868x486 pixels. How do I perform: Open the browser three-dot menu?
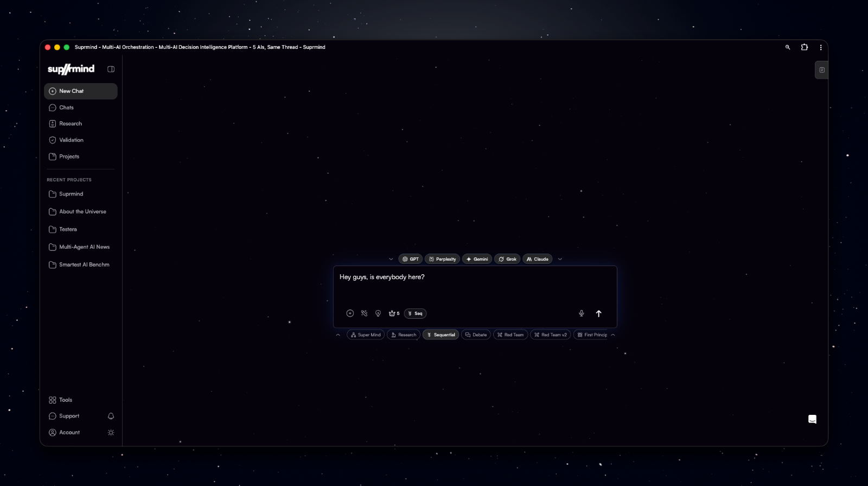(821, 47)
